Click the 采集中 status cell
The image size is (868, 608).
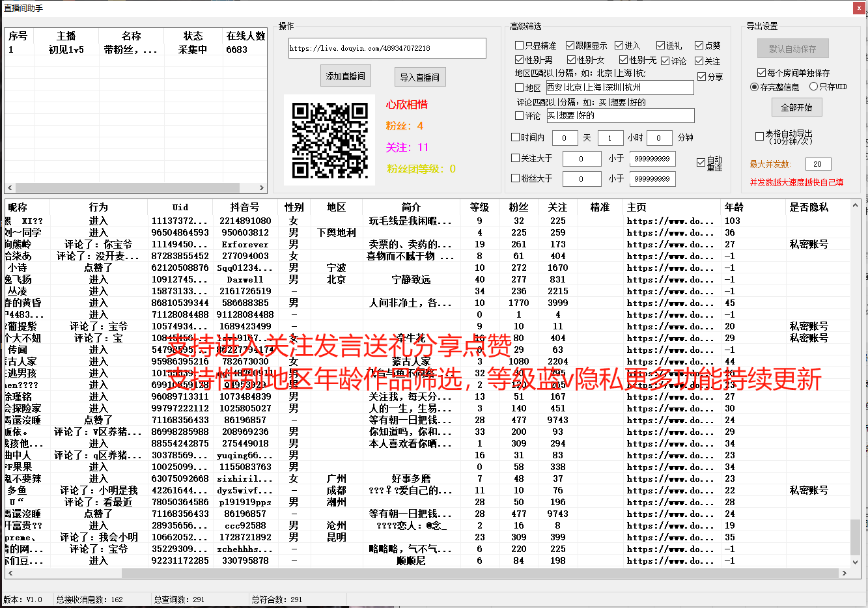coord(193,49)
